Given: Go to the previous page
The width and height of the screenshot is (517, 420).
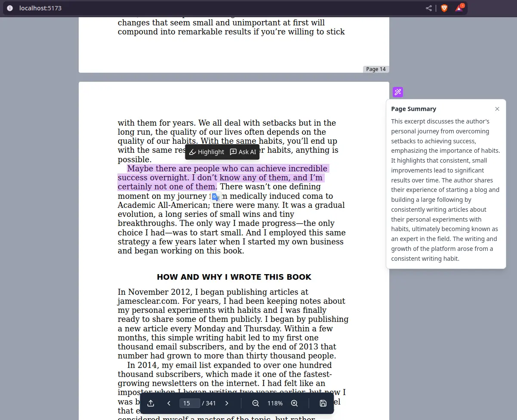Looking at the screenshot, I should pyautogui.click(x=169, y=403).
